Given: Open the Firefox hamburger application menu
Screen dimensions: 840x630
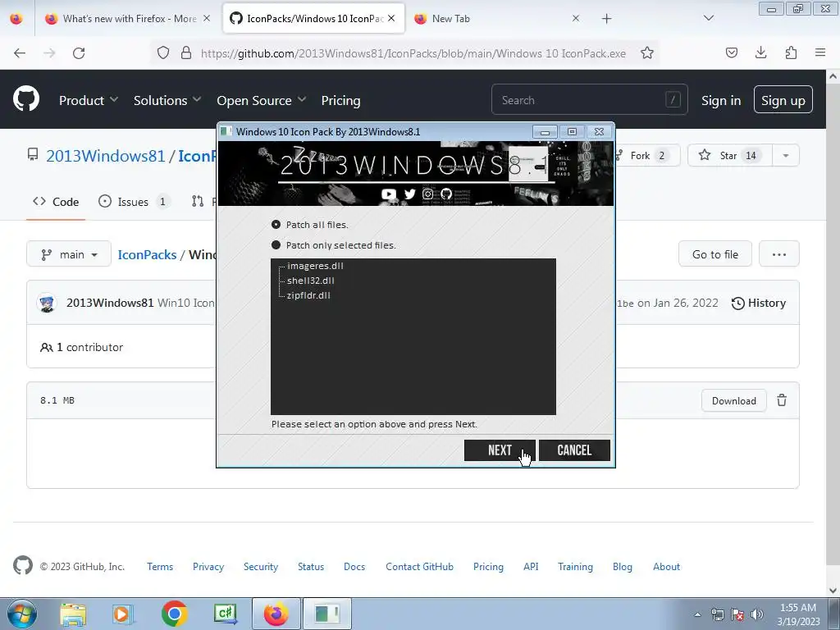Looking at the screenshot, I should 820,52.
